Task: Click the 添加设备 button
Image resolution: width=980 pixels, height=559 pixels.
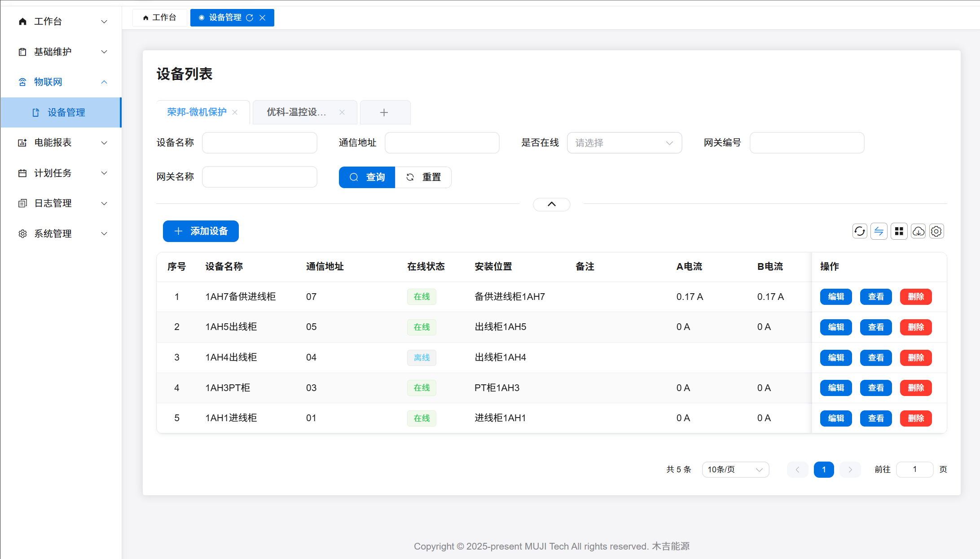Action: pos(201,231)
